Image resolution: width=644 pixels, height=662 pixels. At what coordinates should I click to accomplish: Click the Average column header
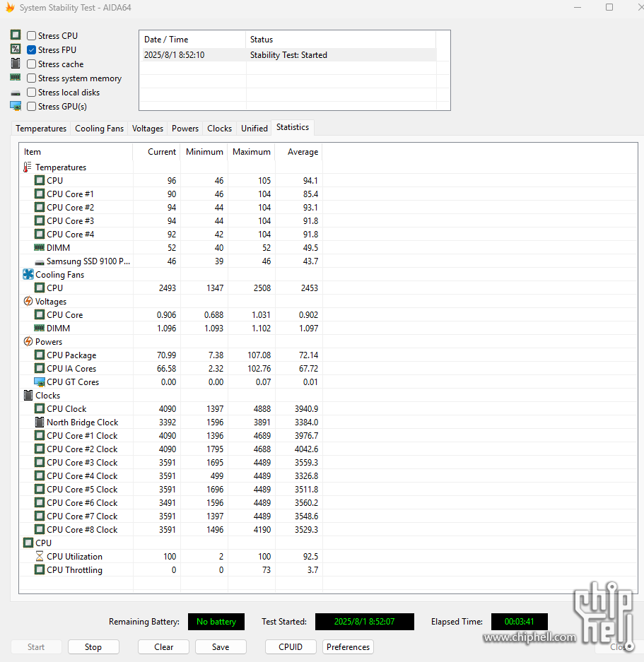[299, 152]
